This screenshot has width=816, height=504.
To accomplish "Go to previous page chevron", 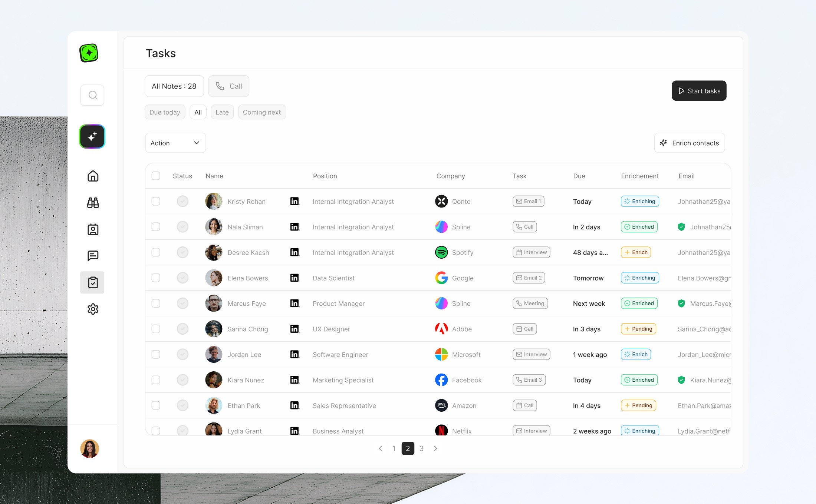I will [380, 448].
